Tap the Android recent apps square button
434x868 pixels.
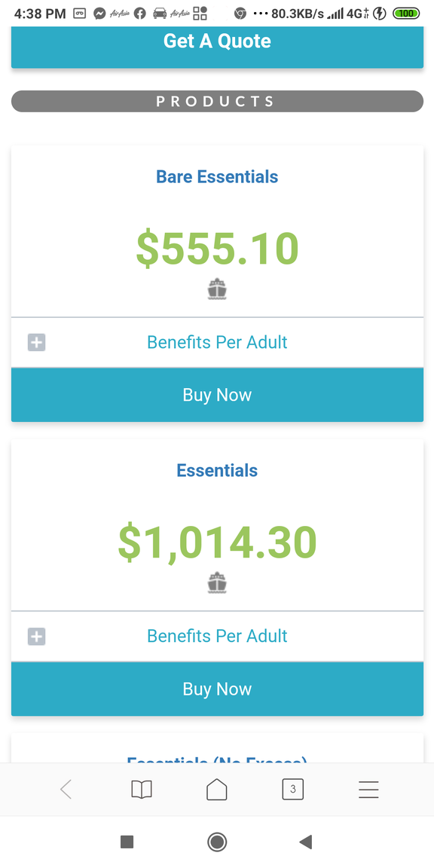pos(127,842)
